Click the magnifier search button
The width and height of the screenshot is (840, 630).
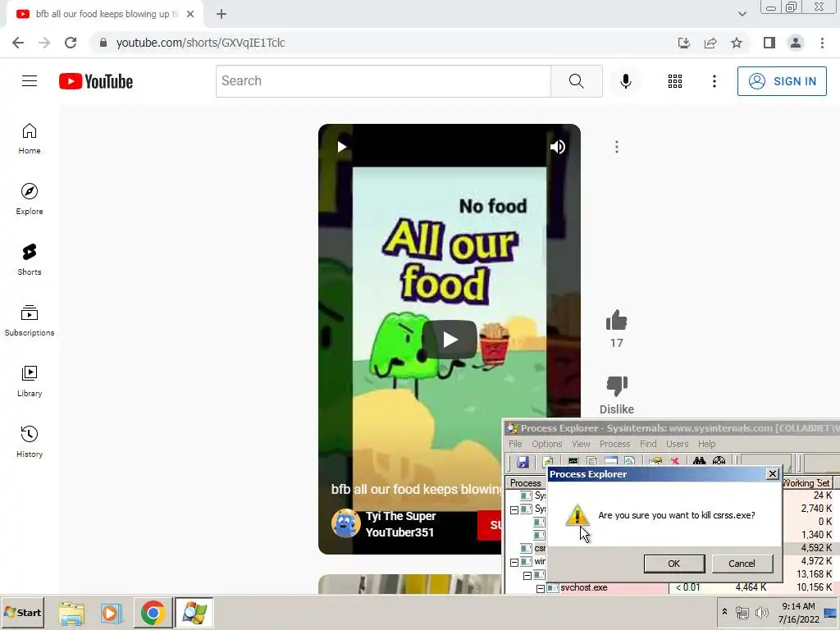click(577, 81)
